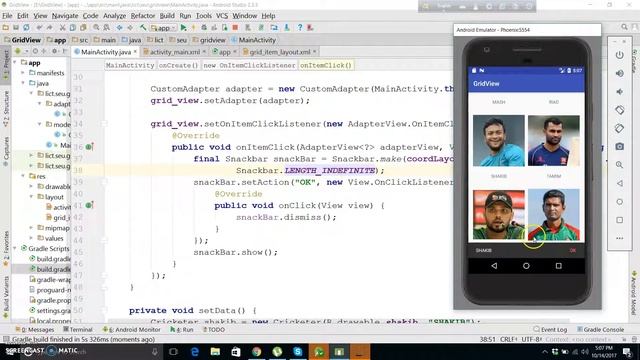Click the emulator side panel Home circle
640x360 pixels.
pyautogui.click(x=619, y=202)
